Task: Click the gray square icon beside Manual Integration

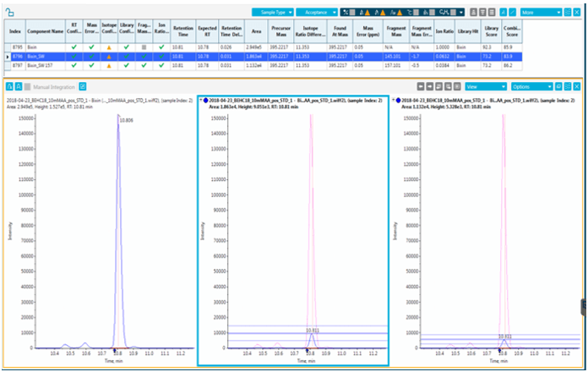Action: coord(27,87)
